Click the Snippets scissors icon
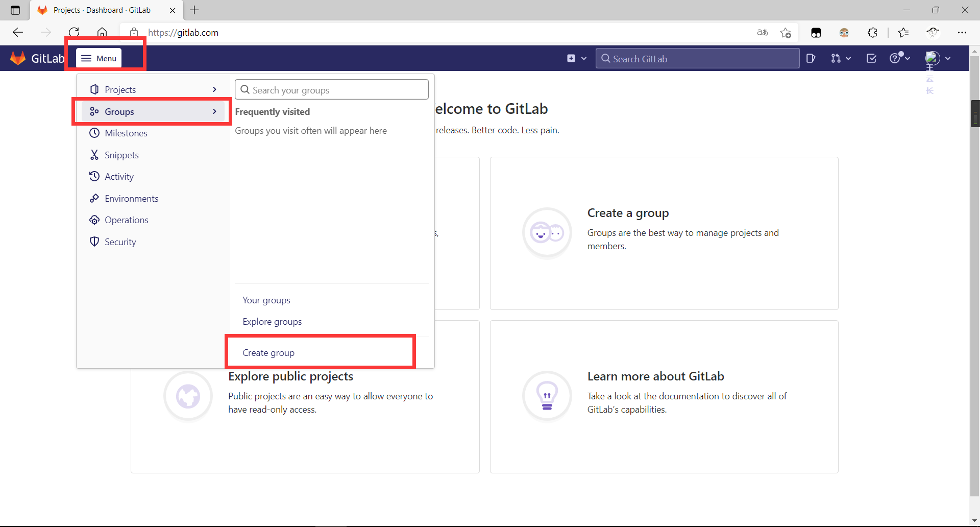980x527 pixels. 94,155
